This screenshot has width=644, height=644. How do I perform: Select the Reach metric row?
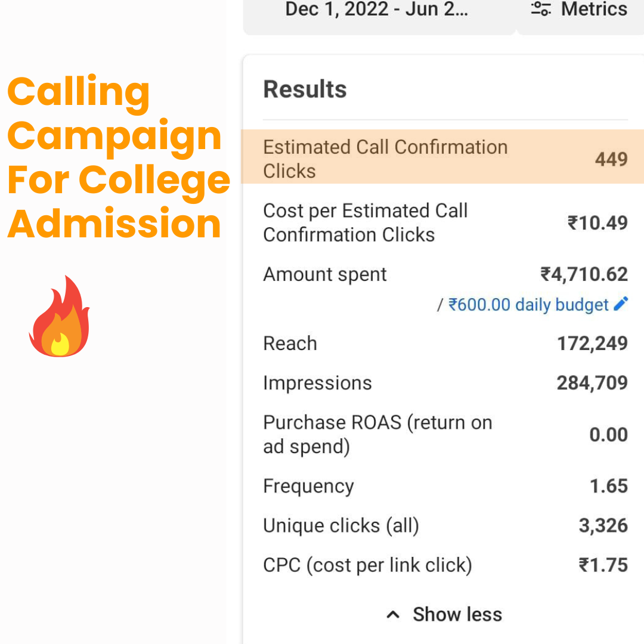click(445, 343)
